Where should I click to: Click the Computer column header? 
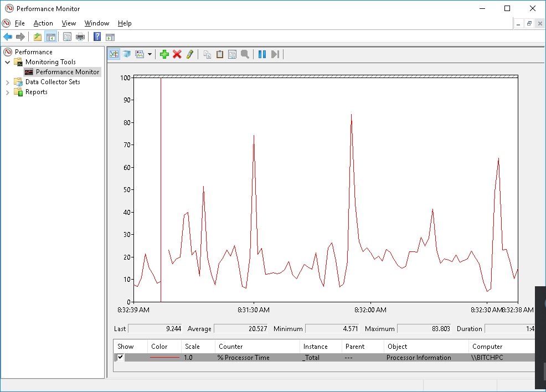pos(502,347)
